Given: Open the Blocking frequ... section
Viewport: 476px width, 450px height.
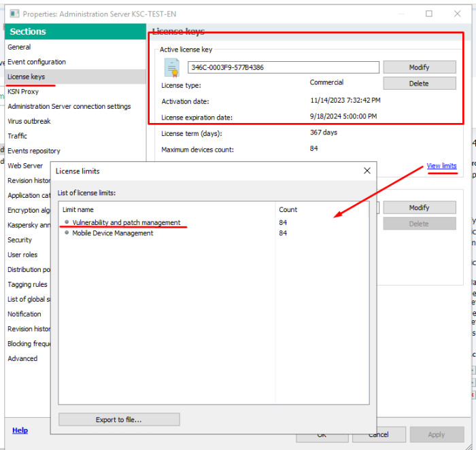Looking at the screenshot, I should click(29, 344).
